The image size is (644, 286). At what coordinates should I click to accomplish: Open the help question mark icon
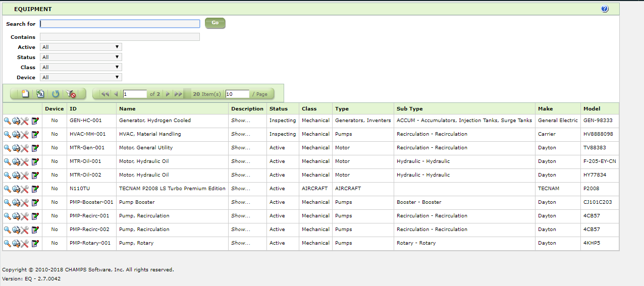click(x=605, y=9)
